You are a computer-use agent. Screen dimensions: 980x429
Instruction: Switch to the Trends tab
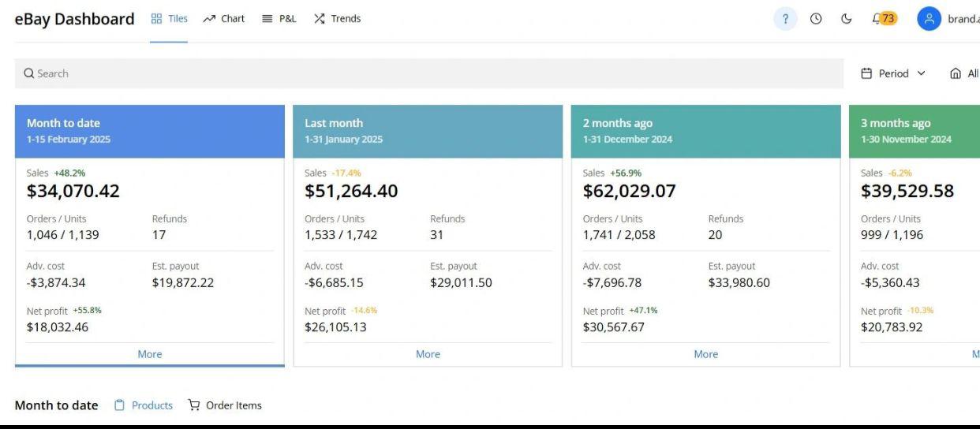(337, 19)
